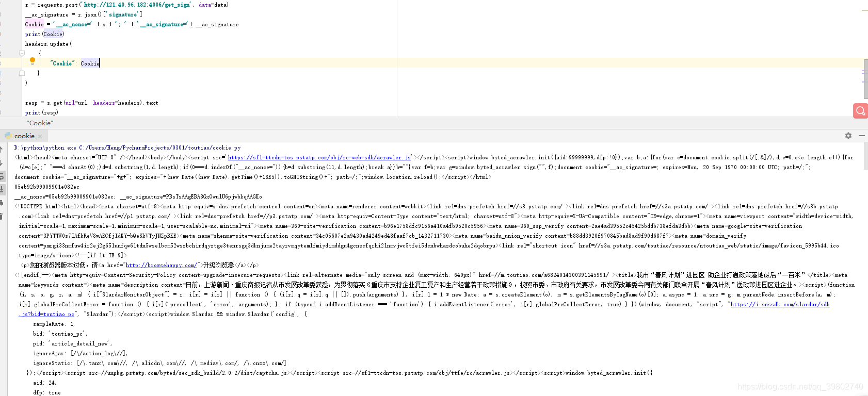Click the dfp: true output line

click(x=47, y=392)
